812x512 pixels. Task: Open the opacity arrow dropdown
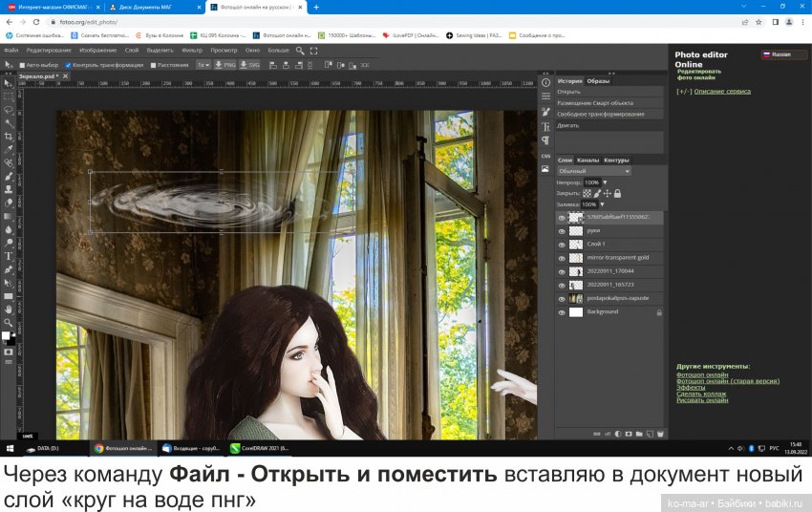(605, 182)
